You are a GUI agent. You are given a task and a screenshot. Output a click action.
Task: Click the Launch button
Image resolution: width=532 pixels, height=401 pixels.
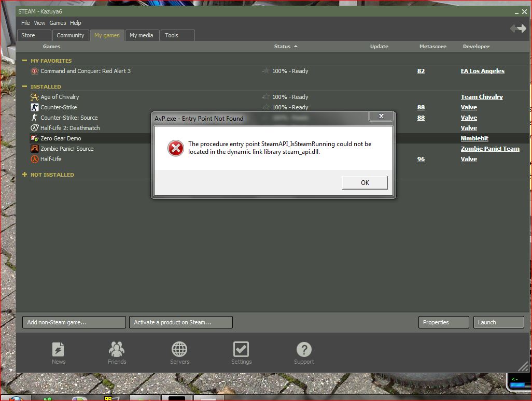[498, 322]
